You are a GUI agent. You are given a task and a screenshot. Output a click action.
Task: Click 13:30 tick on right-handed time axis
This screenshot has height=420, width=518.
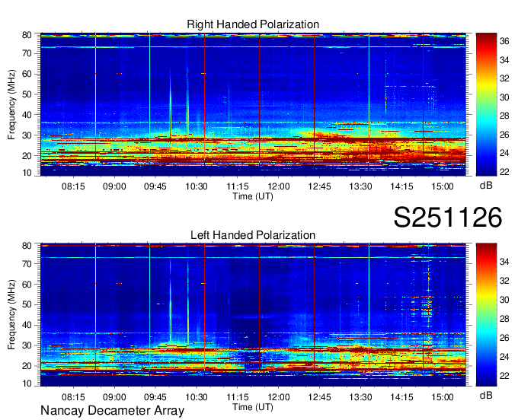[360, 185]
